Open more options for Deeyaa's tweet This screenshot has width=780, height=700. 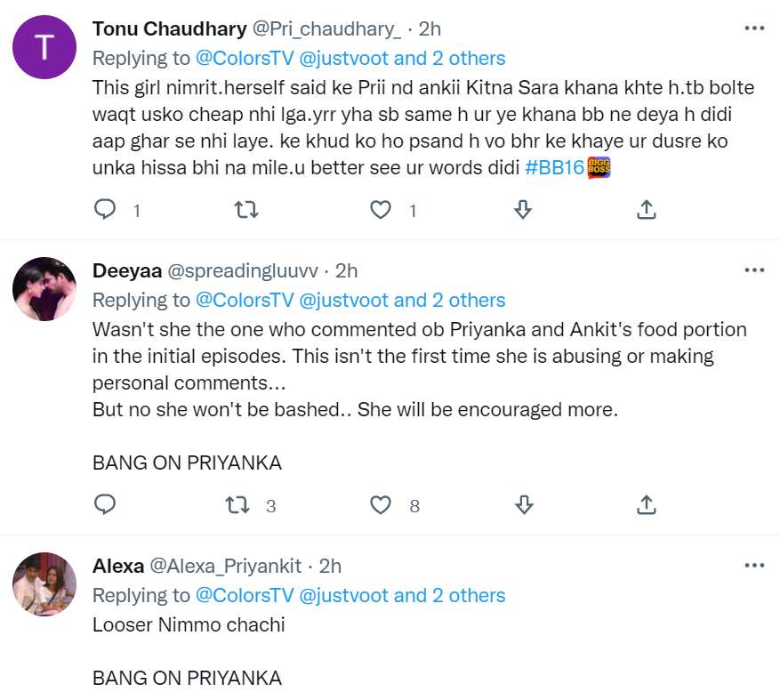pyautogui.click(x=754, y=269)
